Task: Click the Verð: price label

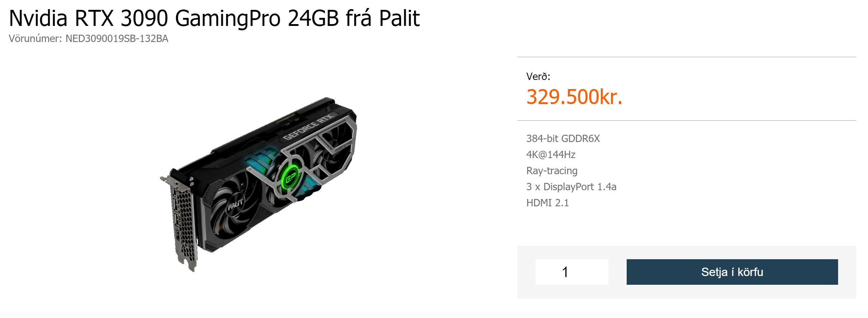Action: [x=538, y=77]
